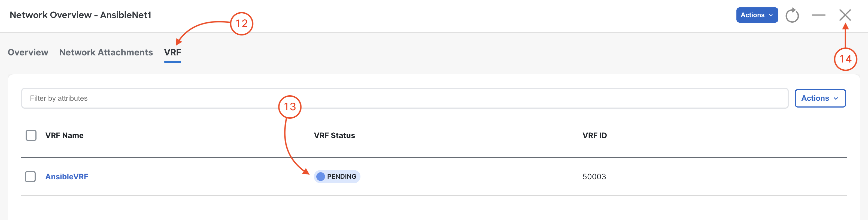Open the AnsibleVRF link
This screenshot has height=220, width=868.
(67, 177)
